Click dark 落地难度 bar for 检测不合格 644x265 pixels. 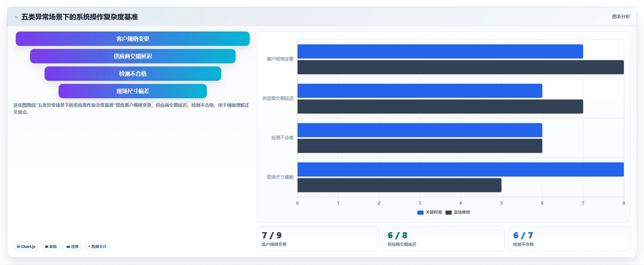click(x=420, y=146)
